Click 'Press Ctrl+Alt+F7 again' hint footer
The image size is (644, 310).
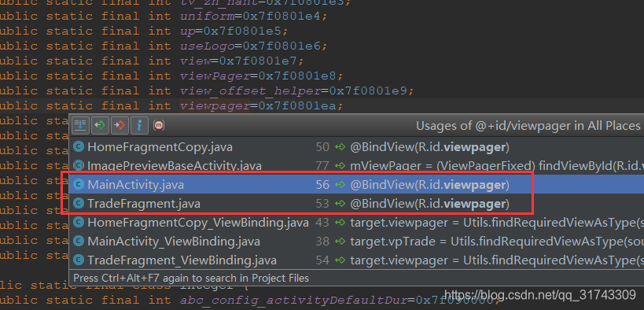click(191, 278)
